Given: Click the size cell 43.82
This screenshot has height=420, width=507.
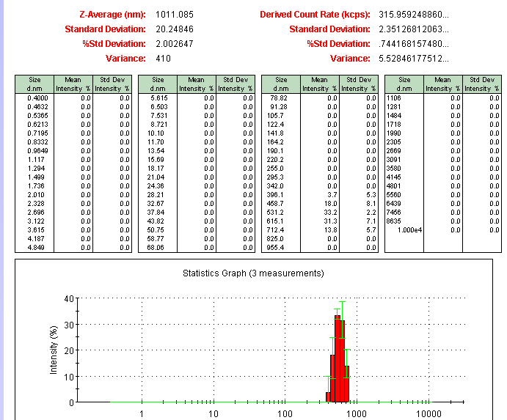Looking at the screenshot, I should click(156, 221).
